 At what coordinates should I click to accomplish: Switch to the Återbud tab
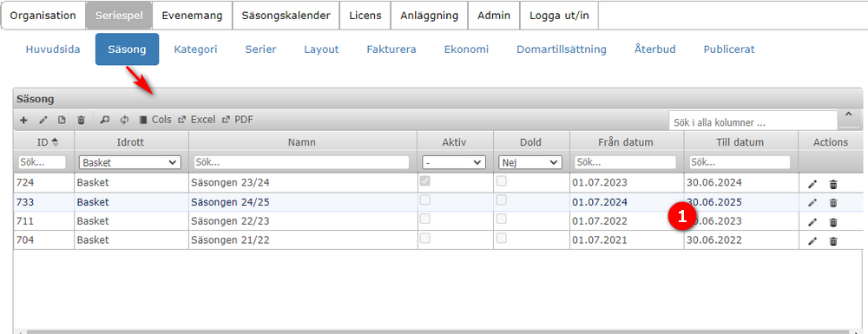(654, 49)
